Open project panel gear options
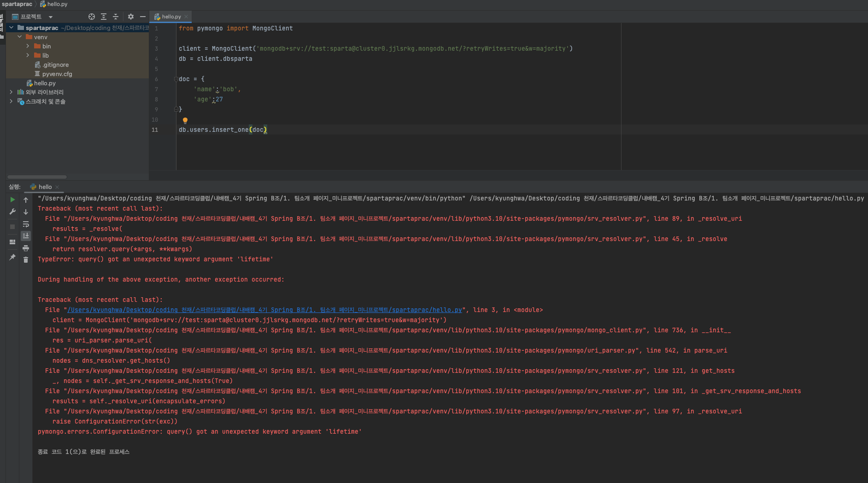The width and height of the screenshot is (868, 483). coord(131,17)
